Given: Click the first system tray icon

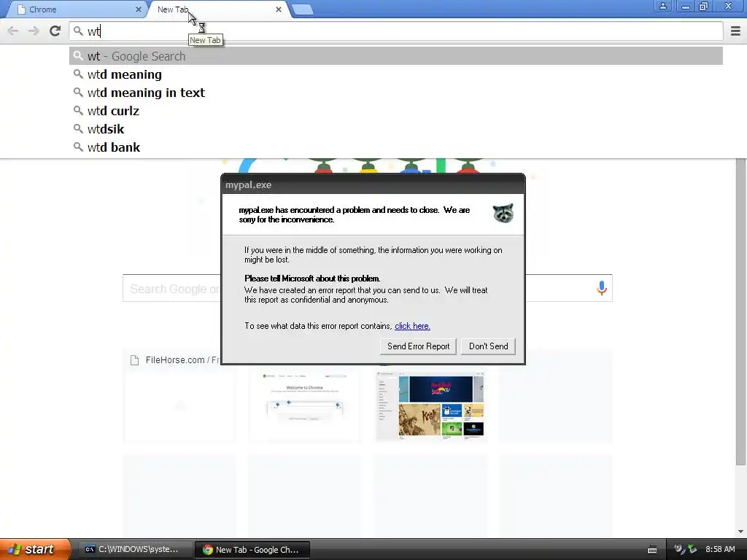Looking at the screenshot, I should [x=679, y=550].
